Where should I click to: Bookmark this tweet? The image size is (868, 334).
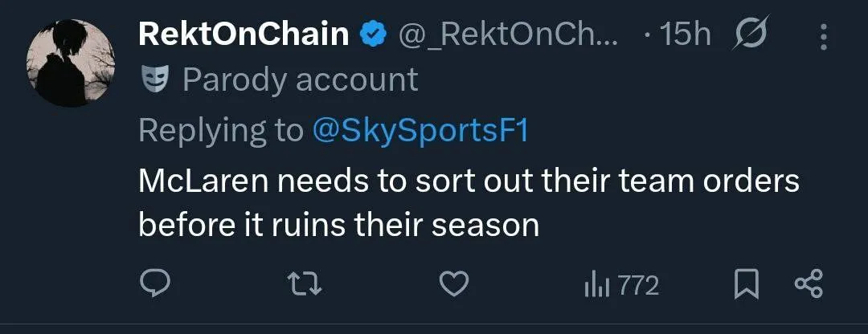pyautogui.click(x=747, y=284)
